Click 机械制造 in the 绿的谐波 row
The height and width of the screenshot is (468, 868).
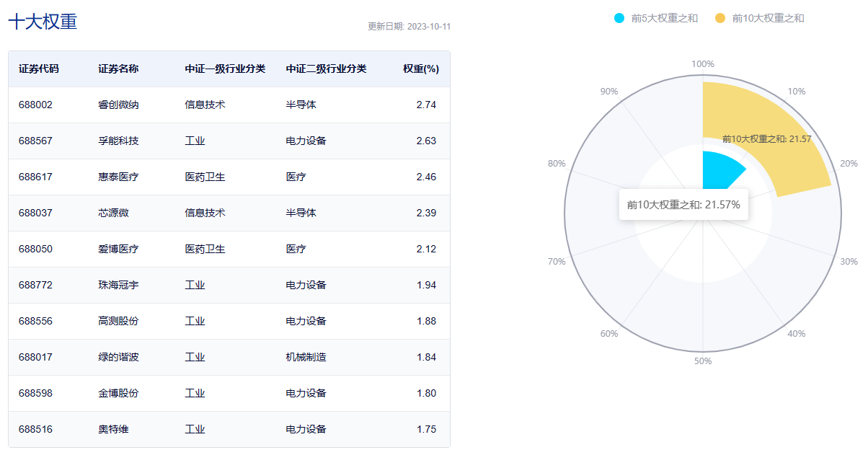(306, 357)
